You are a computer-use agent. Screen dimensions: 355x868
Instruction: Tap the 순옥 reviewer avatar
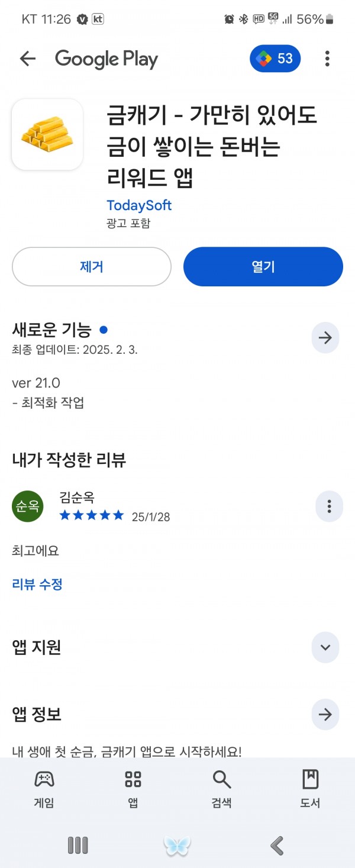(28, 506)
